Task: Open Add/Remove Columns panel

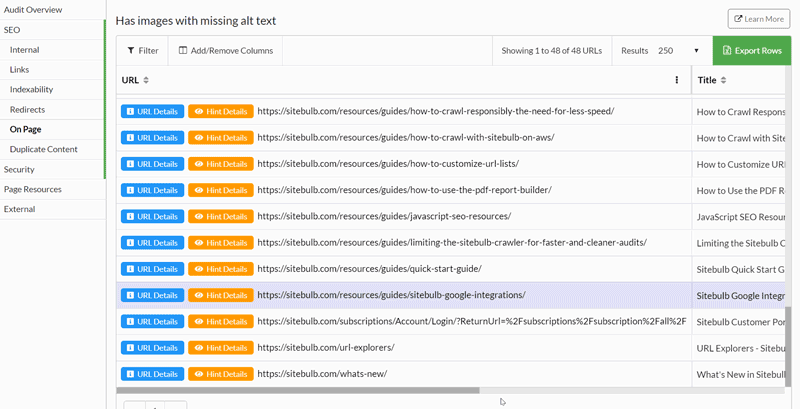Action: 225,50
